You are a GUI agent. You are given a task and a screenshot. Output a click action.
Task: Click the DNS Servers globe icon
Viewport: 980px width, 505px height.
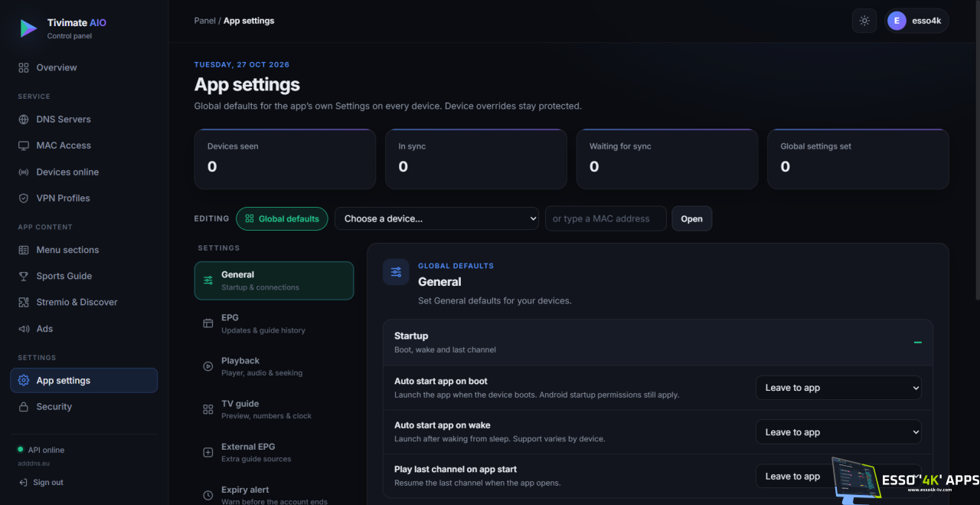pos(24,120)
